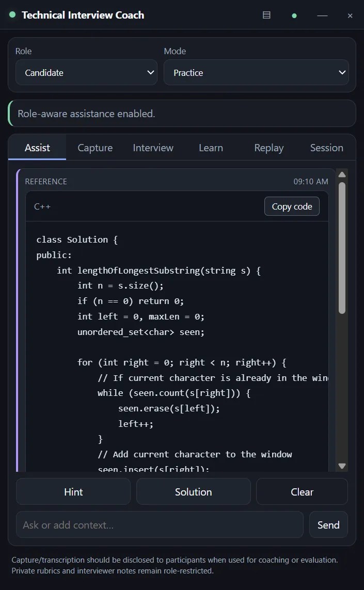
Task: Focus the Ask or add context input
Action: [x=160, y=524]
